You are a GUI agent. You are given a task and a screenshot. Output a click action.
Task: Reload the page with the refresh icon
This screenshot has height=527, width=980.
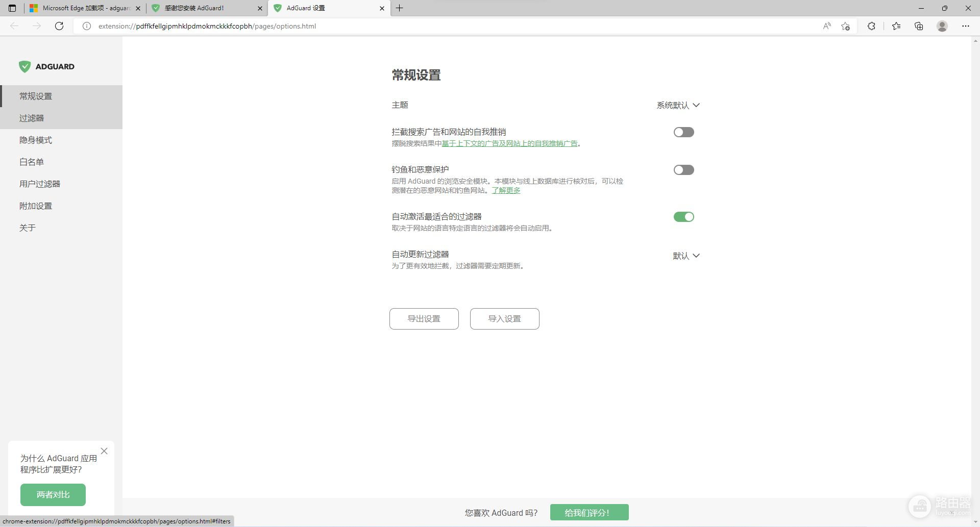[x=59, y=26]
